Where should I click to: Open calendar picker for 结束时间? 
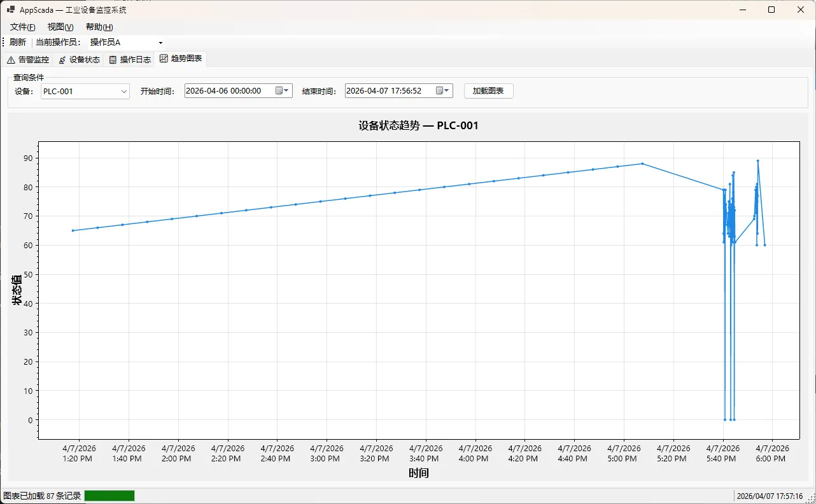click(x=442, y=91)
